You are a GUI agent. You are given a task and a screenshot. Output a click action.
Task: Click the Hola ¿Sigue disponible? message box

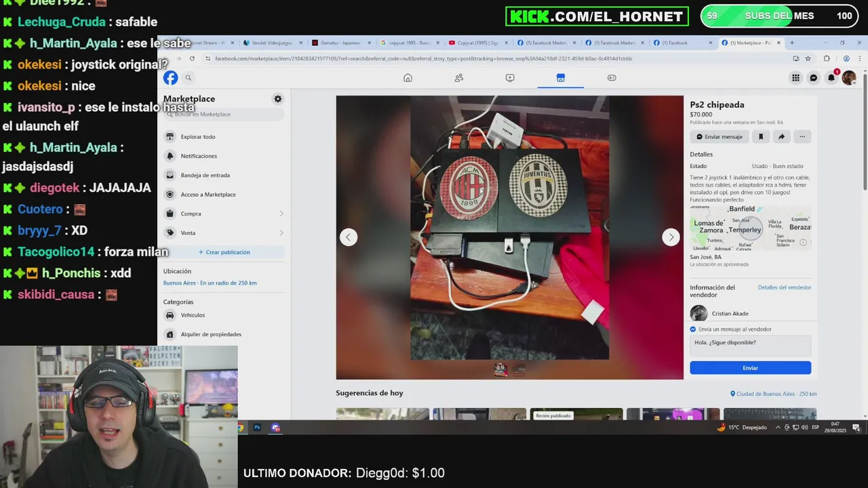point(750,346)
